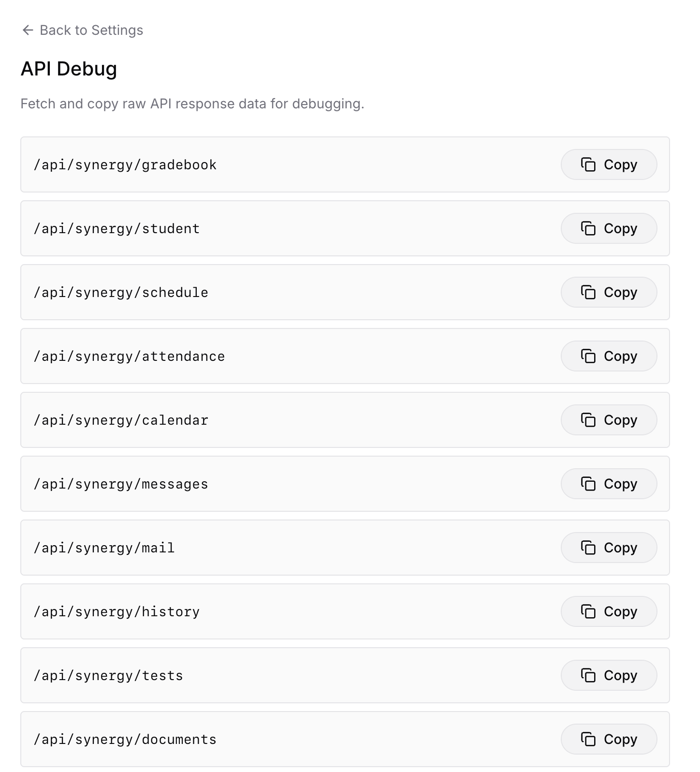Select the /api/synergy/student endpoint path text
Image resolution: width=700 pixels, height=772 pixels.
point(117,228)
